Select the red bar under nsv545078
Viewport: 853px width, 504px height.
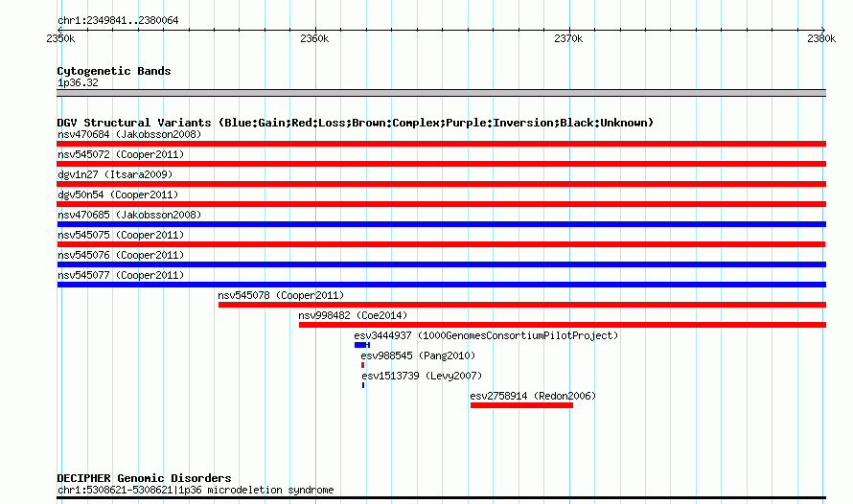point(522,305)
